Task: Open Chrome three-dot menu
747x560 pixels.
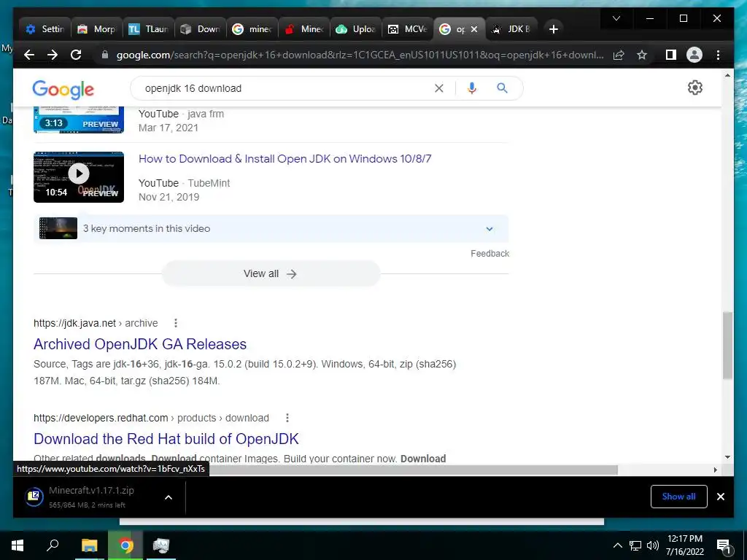Action: pos(718,55)
